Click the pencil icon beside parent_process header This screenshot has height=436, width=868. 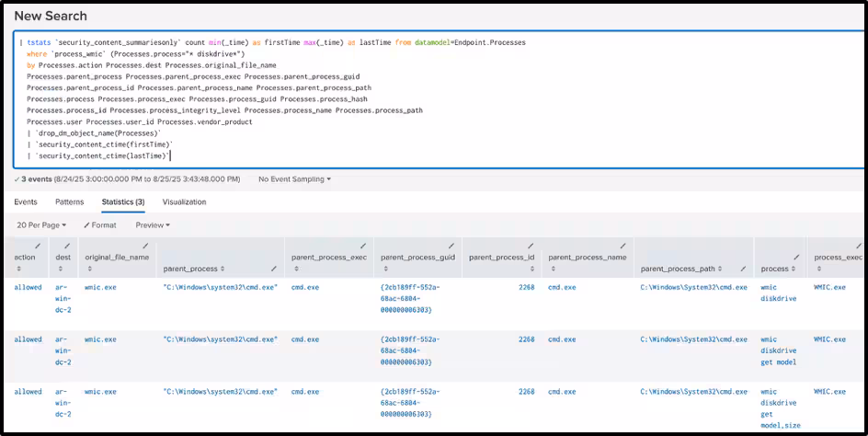(273, 269)
